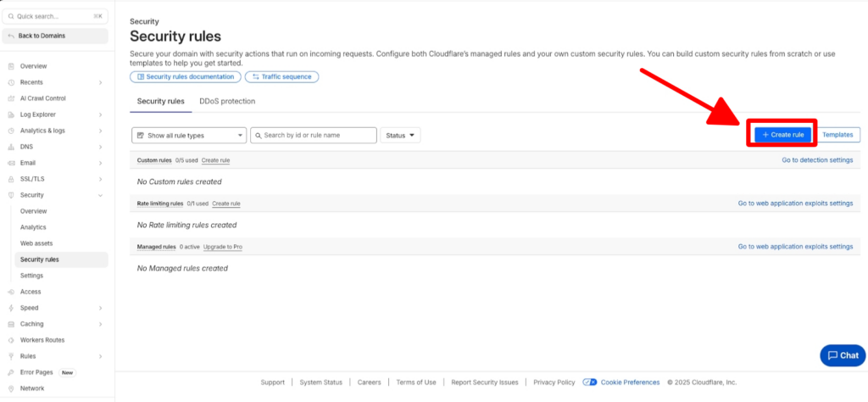This screenshot has width=868, height=402.
Task: Click Go to detection settings link
Action: 817,160
